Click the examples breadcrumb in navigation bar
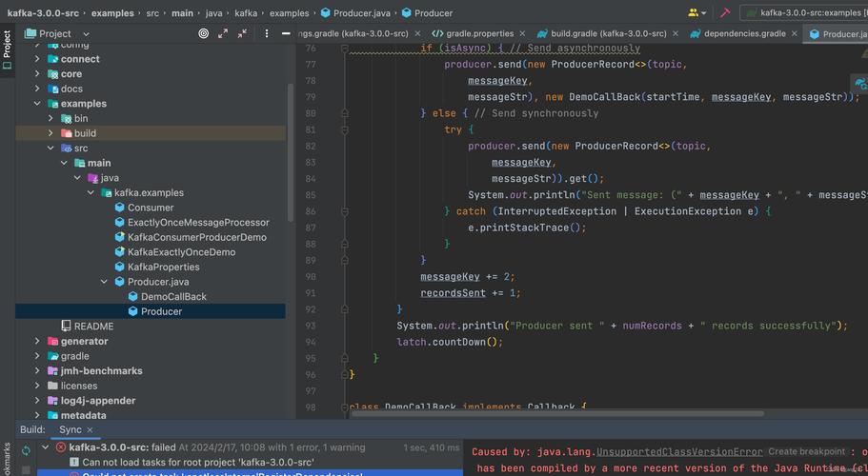The image size is (868, 476). (112, 12)
